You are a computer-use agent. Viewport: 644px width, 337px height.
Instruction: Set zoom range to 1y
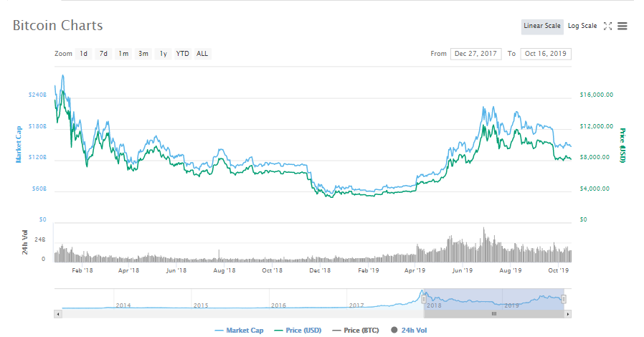click(163, 54)
